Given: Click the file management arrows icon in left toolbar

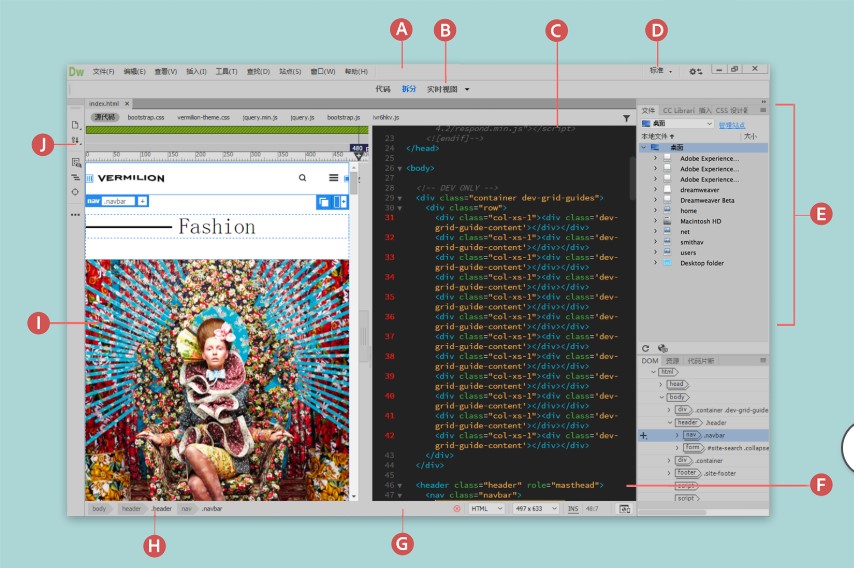Looking at the screenshot, I should point(75,141).
